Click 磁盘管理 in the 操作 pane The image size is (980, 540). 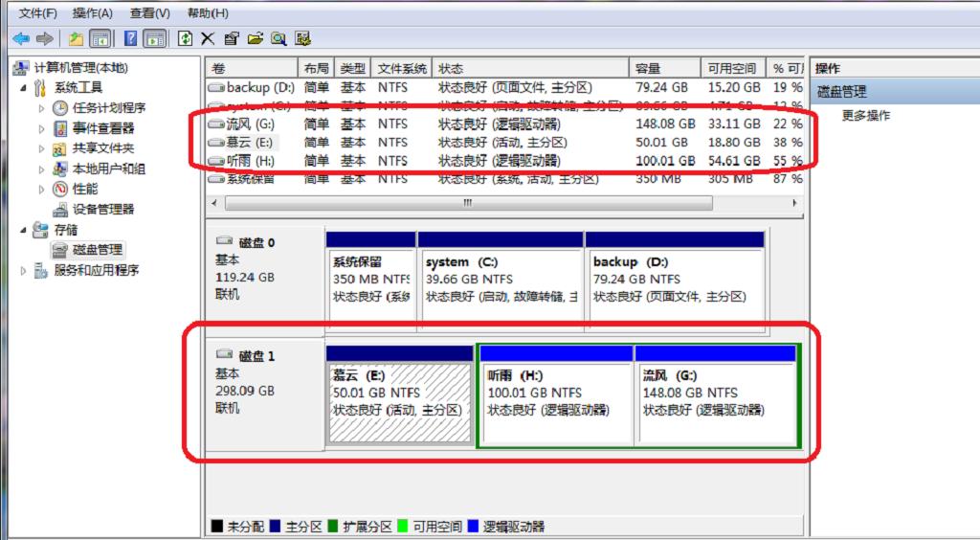click(x=842, y=93)
